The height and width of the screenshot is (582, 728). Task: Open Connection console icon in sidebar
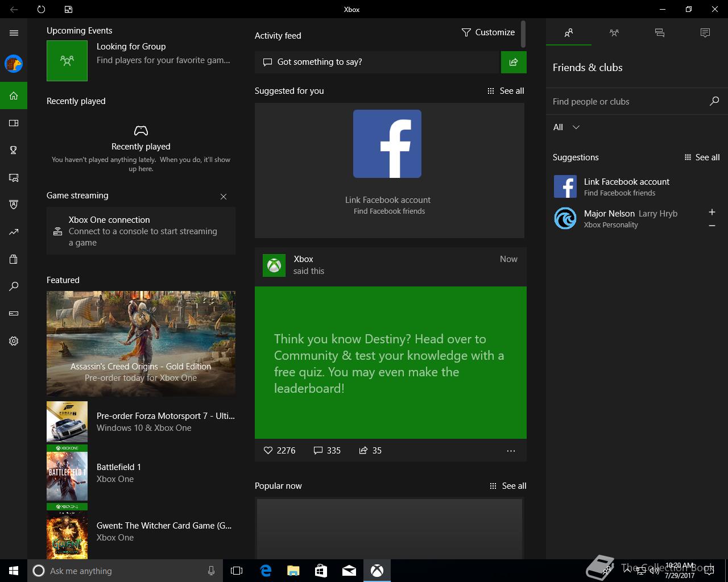(x=14, y=314)
